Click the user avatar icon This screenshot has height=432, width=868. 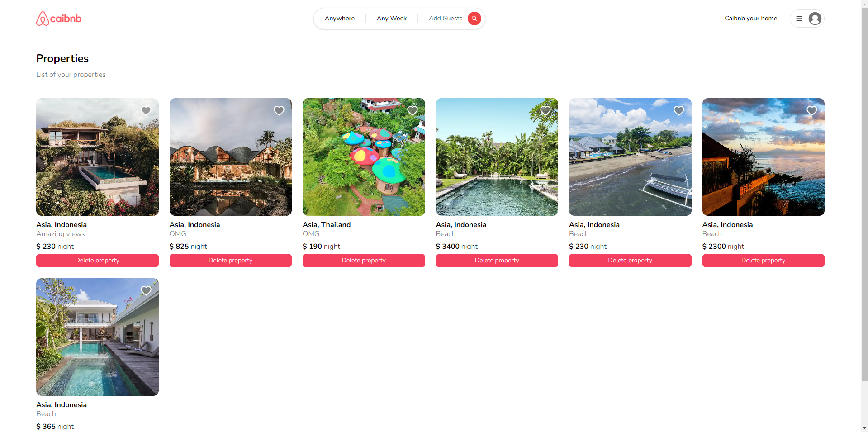point(815,19)
